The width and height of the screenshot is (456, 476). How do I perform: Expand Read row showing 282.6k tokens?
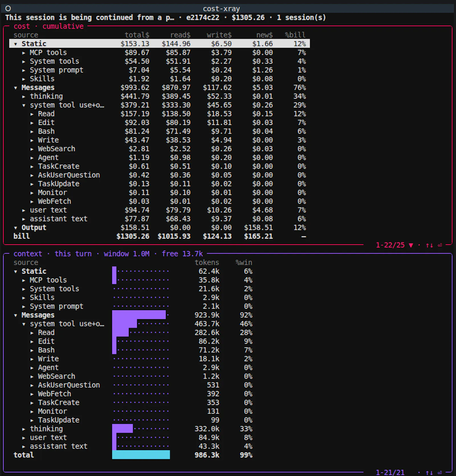32,333
